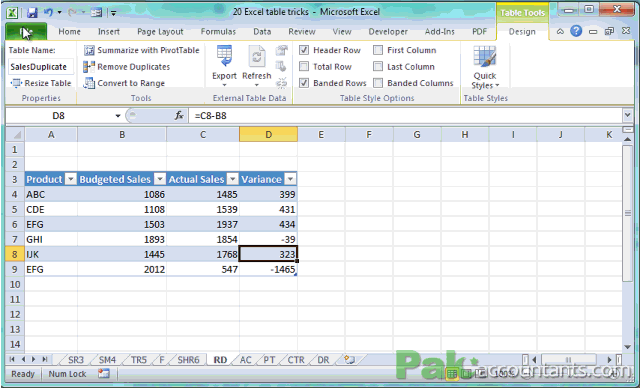Click the Open in Browser icon
640x388 pixels.
pyautogui.click(x=281, y=67)
